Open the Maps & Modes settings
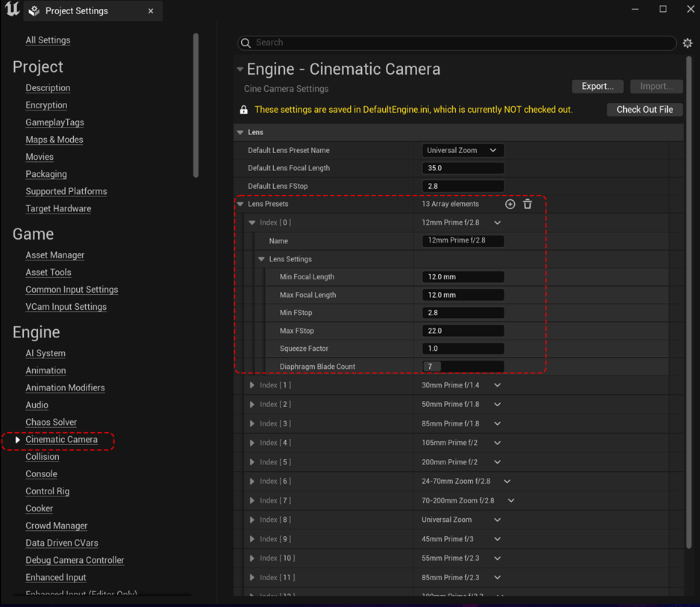Screen dimensions: 700x607 click(54, 140)
